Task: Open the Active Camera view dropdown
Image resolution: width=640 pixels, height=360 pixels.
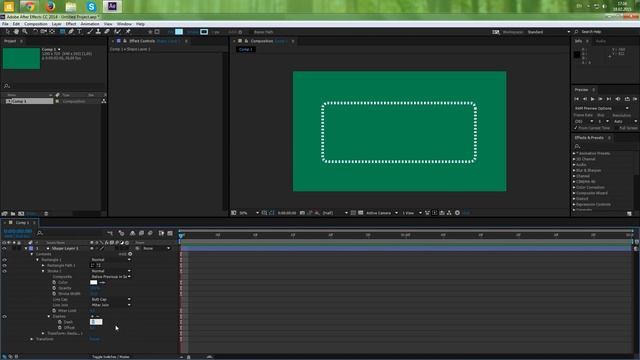Action: click(x=382, y=213)
